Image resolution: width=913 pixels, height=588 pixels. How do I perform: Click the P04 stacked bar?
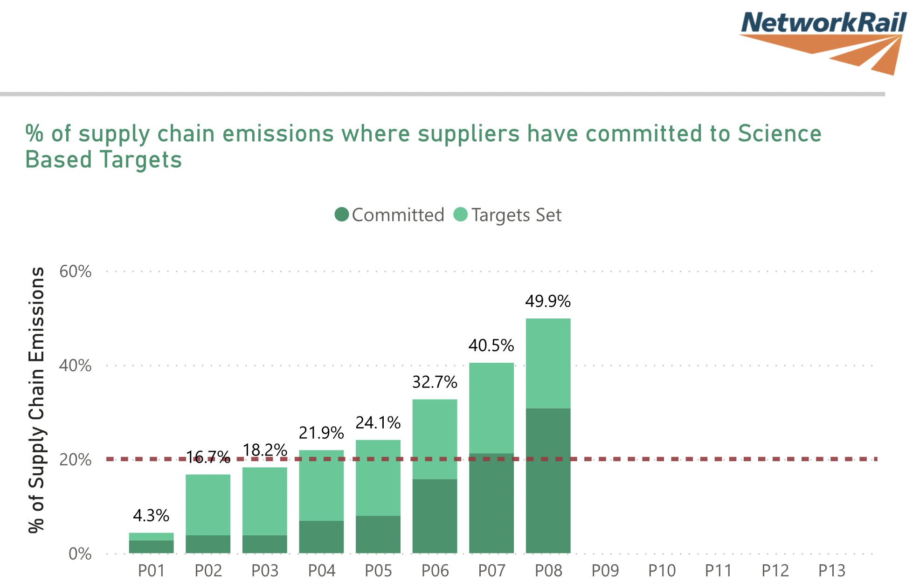pyautogui.click(x=321, y=501)
